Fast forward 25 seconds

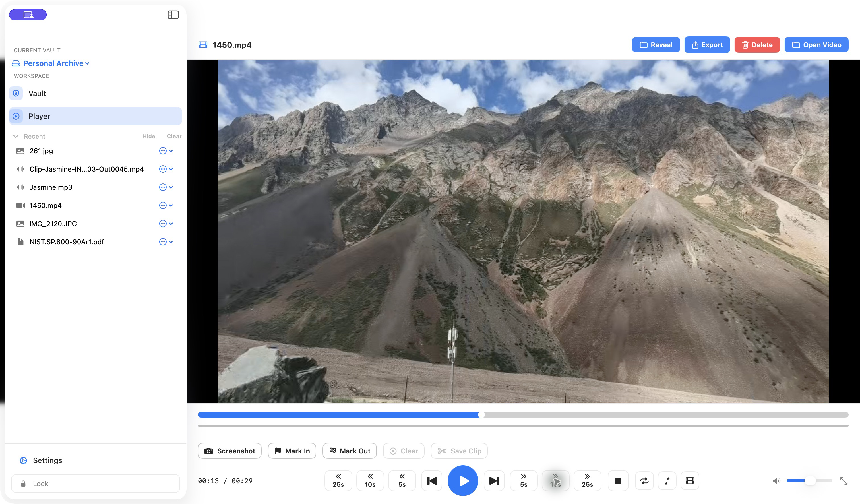[x=587, y=480]
